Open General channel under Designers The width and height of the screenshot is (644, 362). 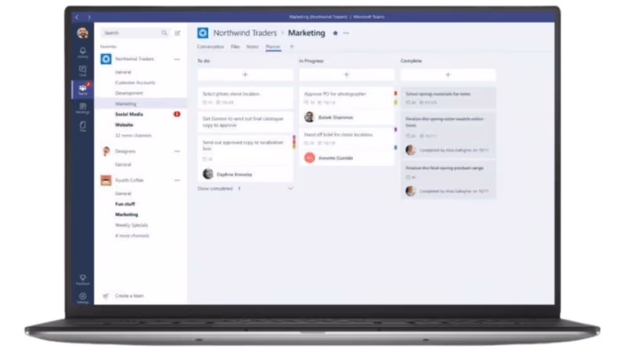click(123, 165)
